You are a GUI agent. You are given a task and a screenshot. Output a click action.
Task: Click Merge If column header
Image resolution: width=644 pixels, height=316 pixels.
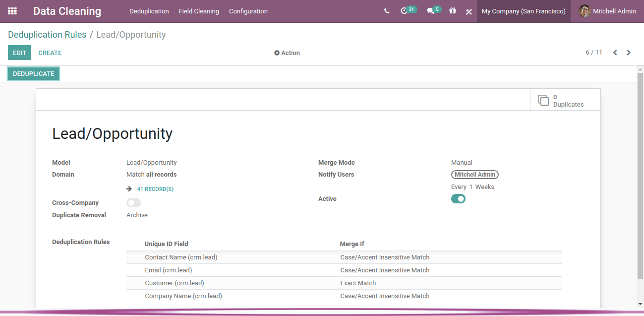(352, 244)
